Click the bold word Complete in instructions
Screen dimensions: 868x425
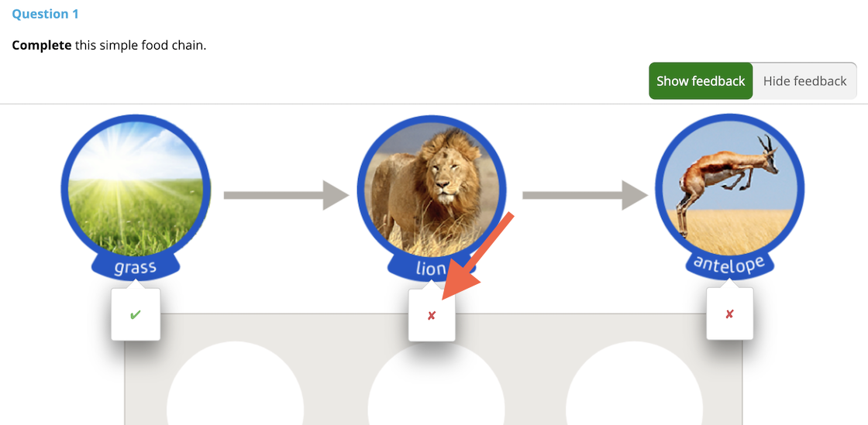42,46
